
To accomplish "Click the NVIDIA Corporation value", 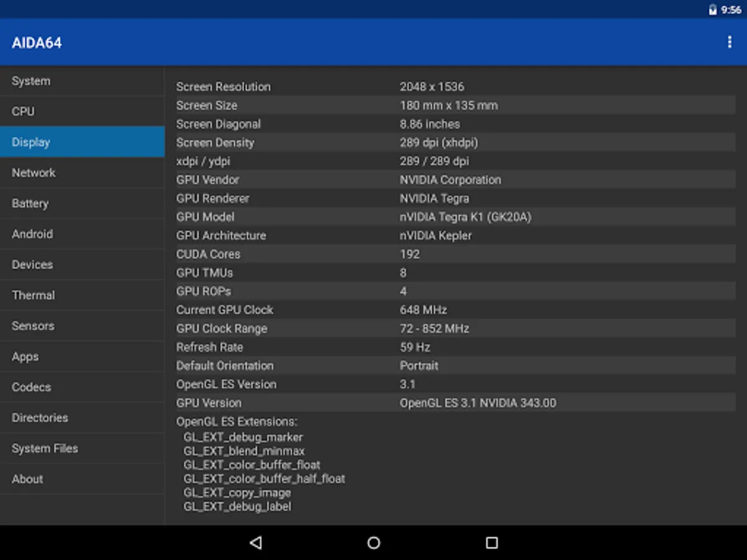I will (451, 180).
